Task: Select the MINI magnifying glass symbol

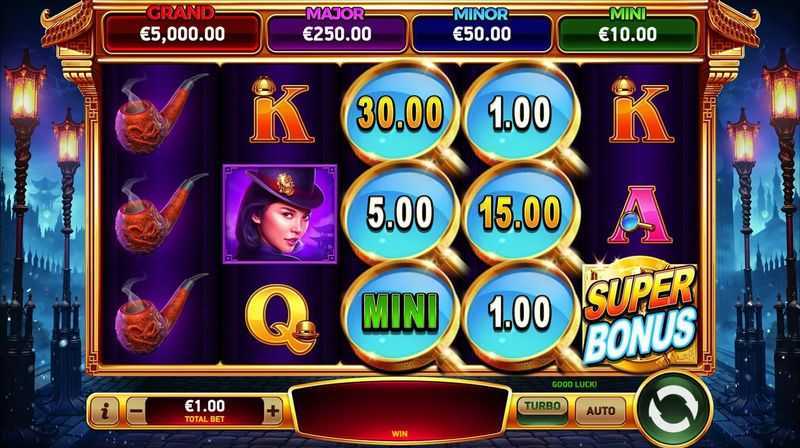Action: [x=401, y=311]
